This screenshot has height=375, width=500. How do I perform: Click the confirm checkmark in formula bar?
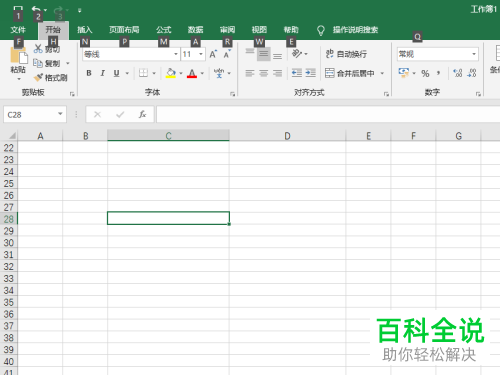coord(120,115)
